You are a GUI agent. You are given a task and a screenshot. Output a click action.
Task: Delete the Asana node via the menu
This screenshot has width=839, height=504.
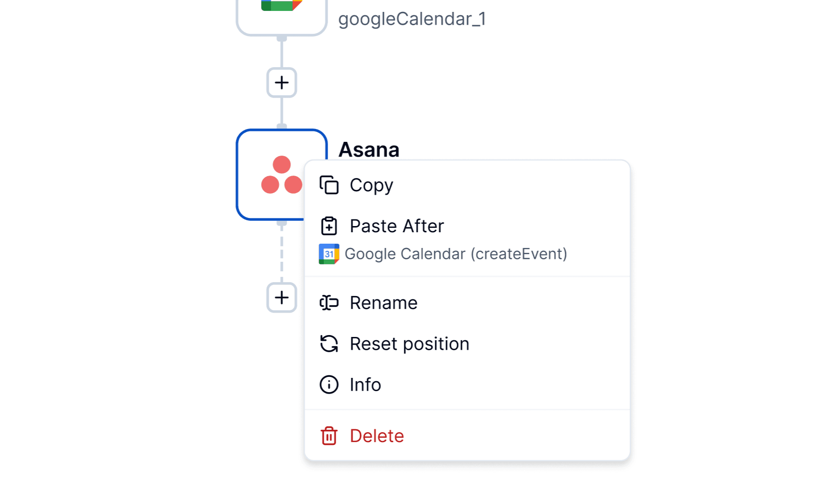pos(377,435)
